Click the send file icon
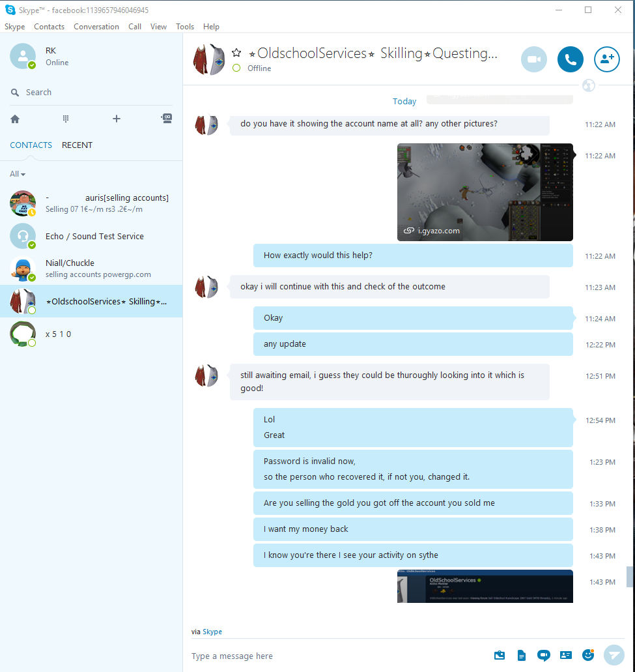The width and height of the screenshot is (635, 672). point(522,655)
